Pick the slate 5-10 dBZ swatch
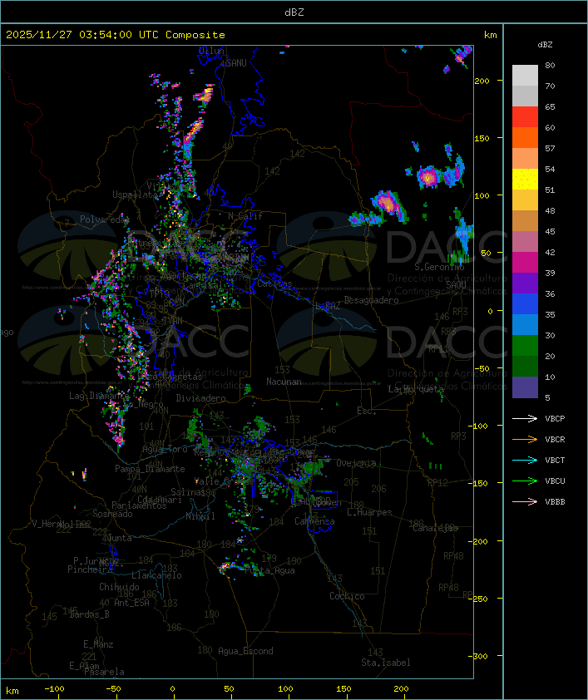Image resolution: width=588 pixels, height=700 pixels. pos(525,387)
